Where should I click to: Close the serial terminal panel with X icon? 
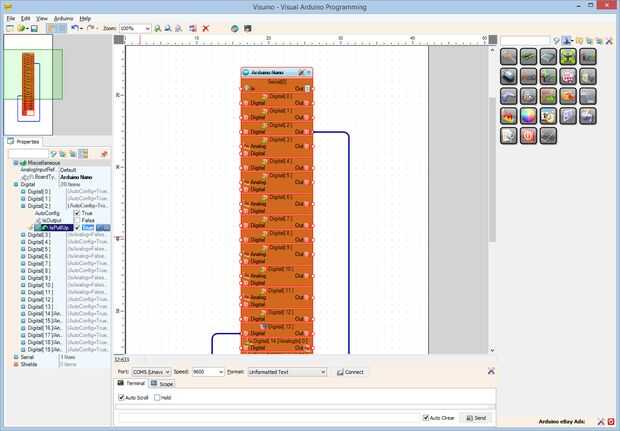coord(491,371)
